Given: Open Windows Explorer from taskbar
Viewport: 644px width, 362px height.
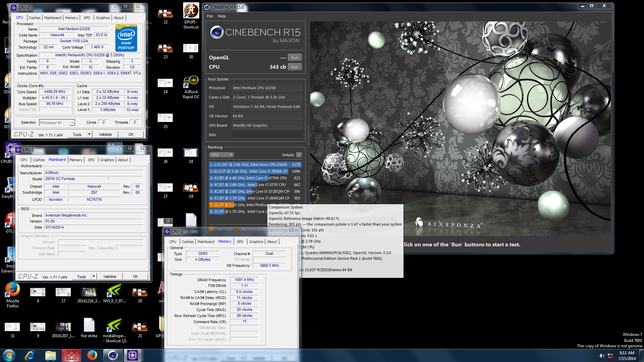Looking at the screenshot, I should click(x=51, y=355).
